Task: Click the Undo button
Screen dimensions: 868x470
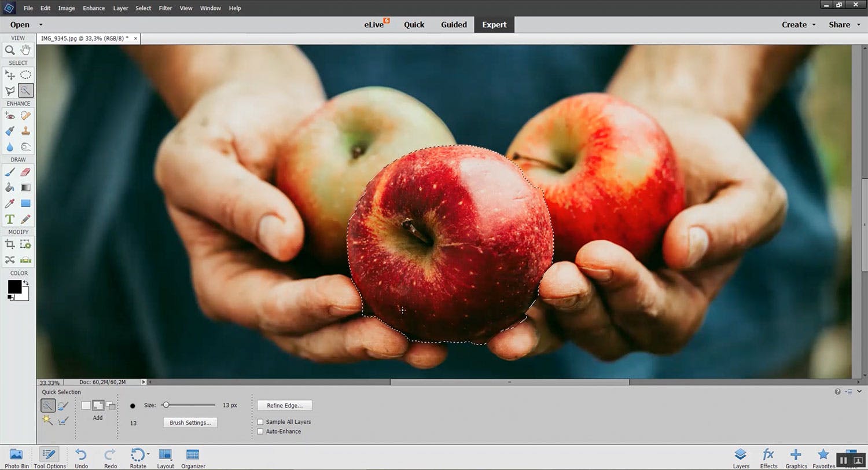Action: (x=82, y=457)
